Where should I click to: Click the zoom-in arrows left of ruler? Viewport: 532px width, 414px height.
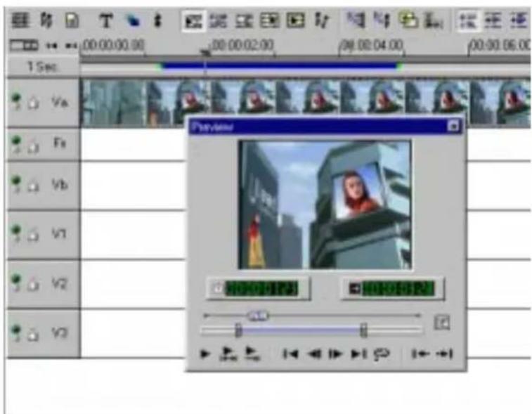(71, 46)
